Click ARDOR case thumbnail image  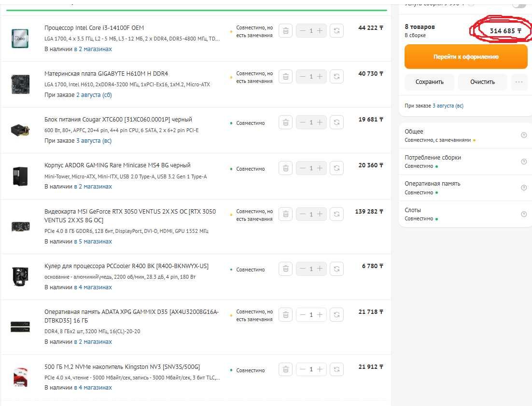20,176
